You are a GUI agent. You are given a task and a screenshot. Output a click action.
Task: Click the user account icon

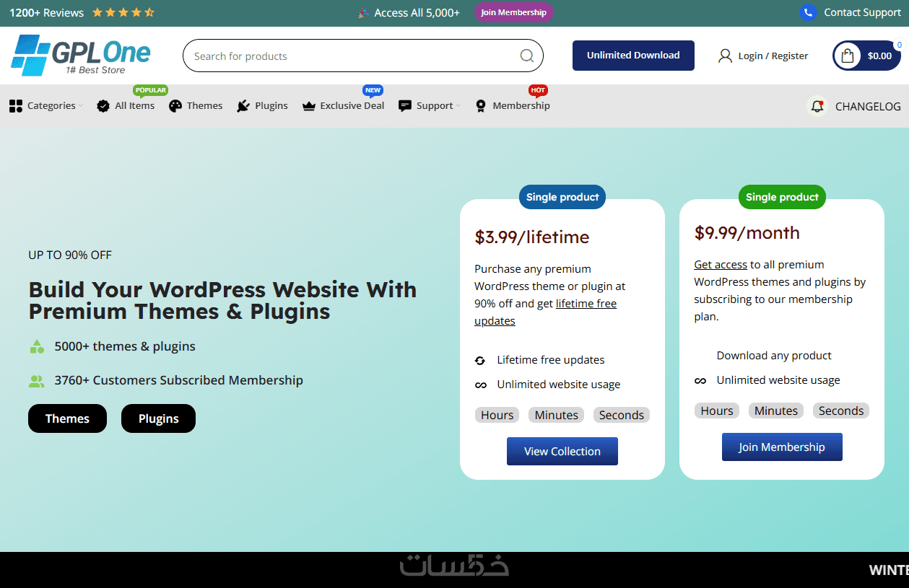pyautogui.click(x=725, y=56)
